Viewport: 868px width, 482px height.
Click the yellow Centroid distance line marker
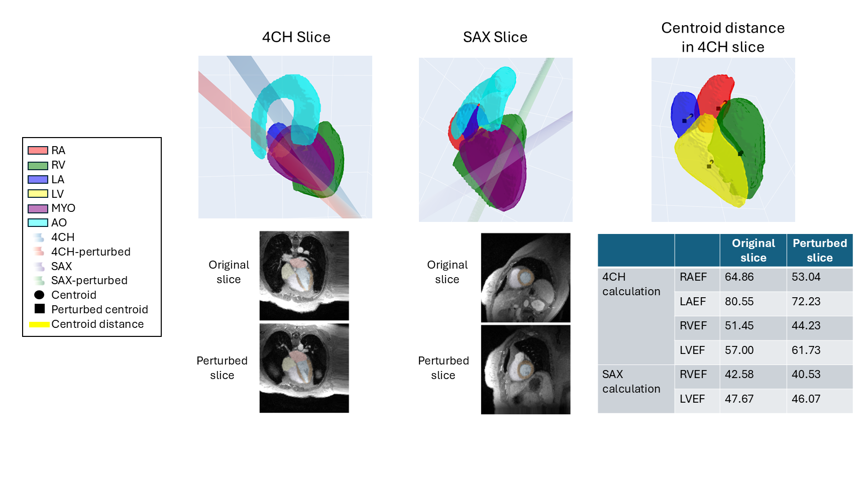point(39,324)
